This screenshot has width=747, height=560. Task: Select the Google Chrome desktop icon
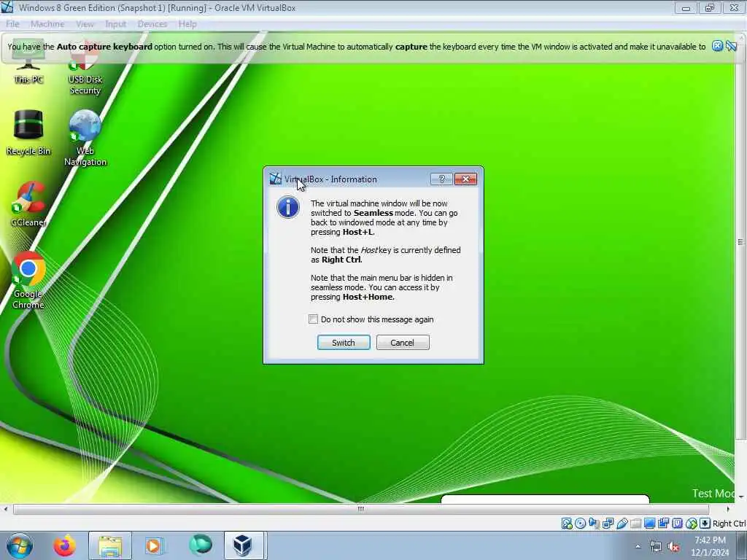pyautogui.click(x=28, y=281)
